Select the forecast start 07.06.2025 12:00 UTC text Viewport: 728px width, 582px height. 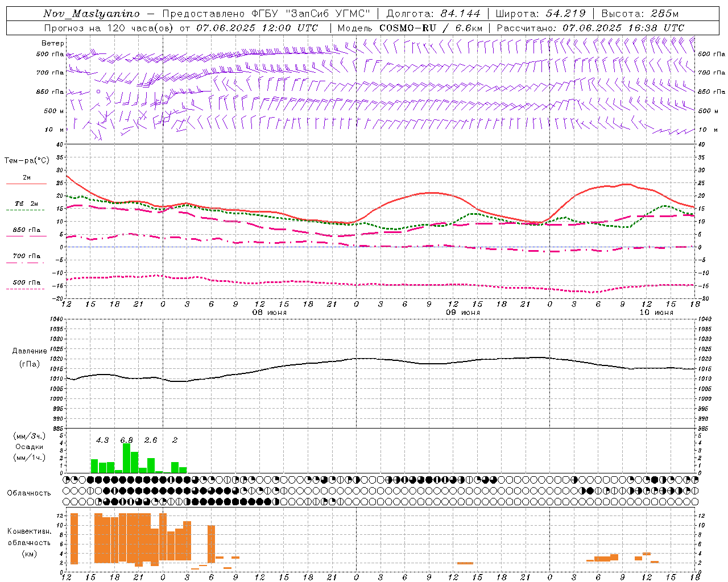[257, 28]
